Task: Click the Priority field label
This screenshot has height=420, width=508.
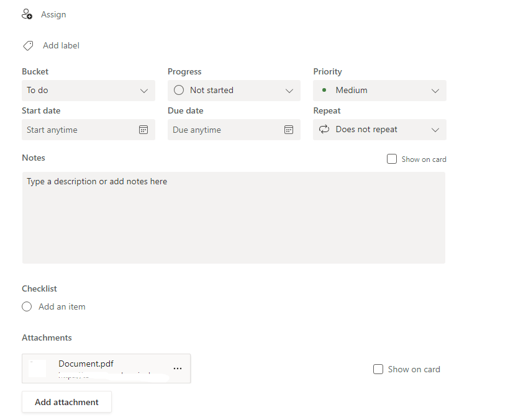Action: pyautogui.click(x=327, y=71)
